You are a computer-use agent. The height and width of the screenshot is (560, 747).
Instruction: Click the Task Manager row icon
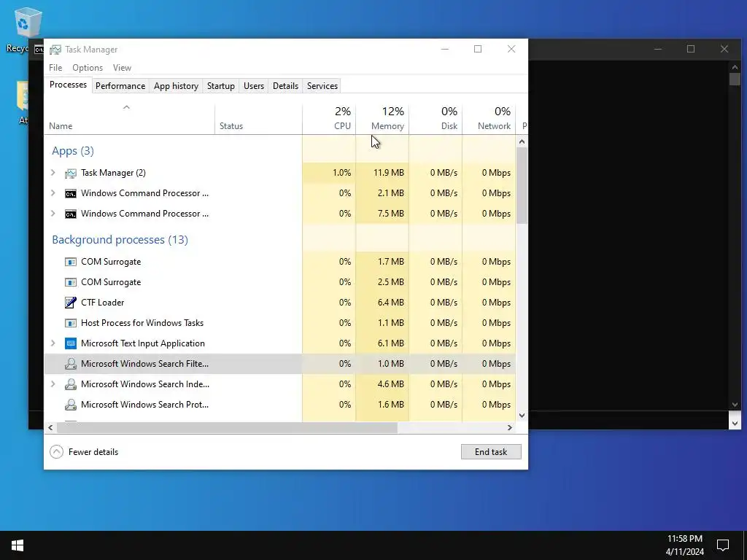pyautogui.click(x=71, y=174)
